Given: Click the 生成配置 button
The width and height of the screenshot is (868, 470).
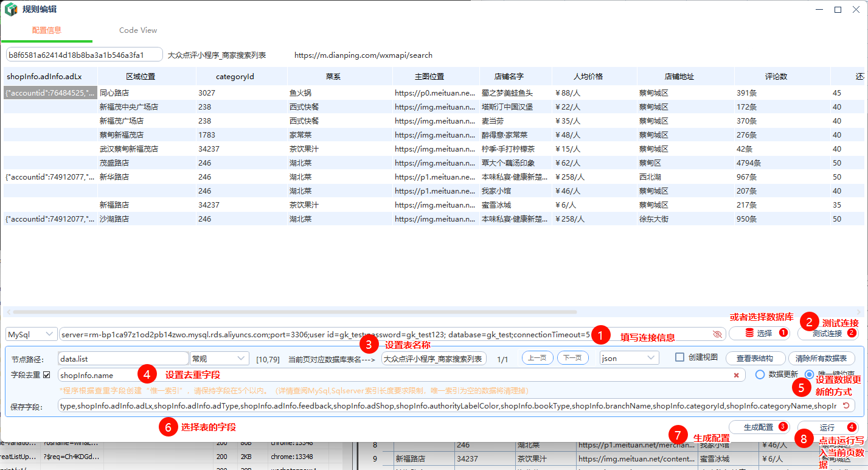Looking at the screenshot, I should point(758,427).
